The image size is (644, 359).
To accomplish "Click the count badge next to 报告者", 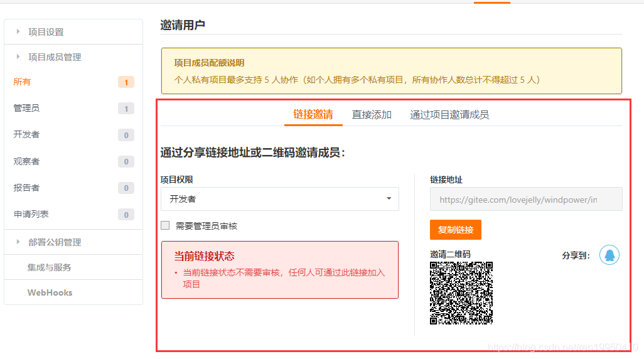I will tap(126, 188).
